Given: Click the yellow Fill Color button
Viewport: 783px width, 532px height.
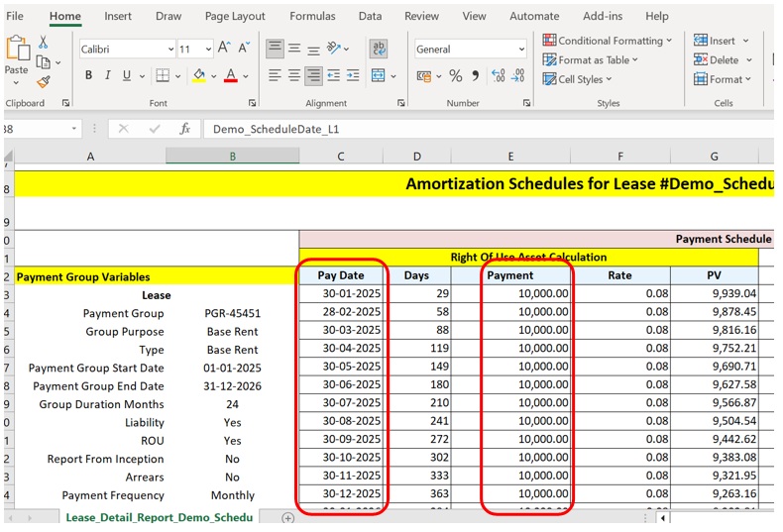Looking at the screenshot, I should pyautogui.click(x=198, y=76).
